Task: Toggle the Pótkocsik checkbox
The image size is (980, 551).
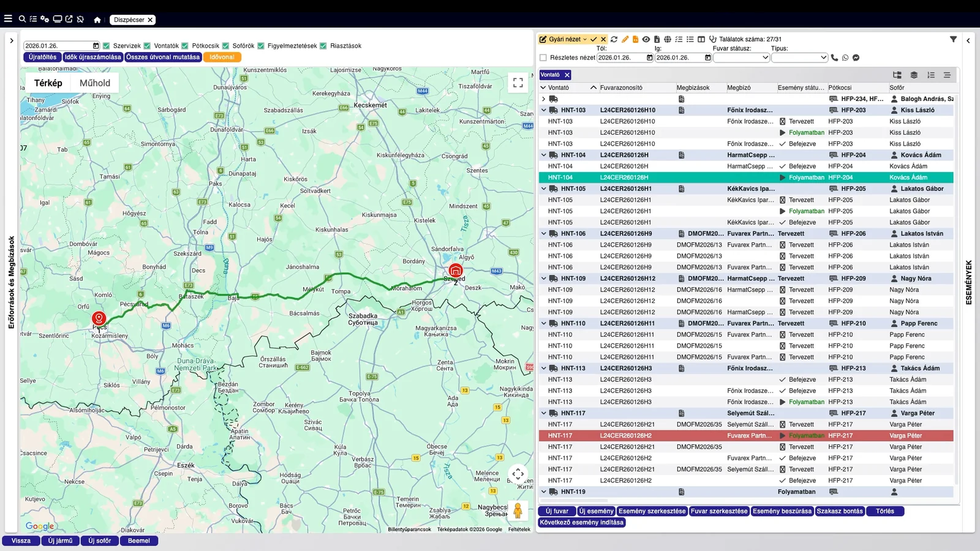Action: 185,46
